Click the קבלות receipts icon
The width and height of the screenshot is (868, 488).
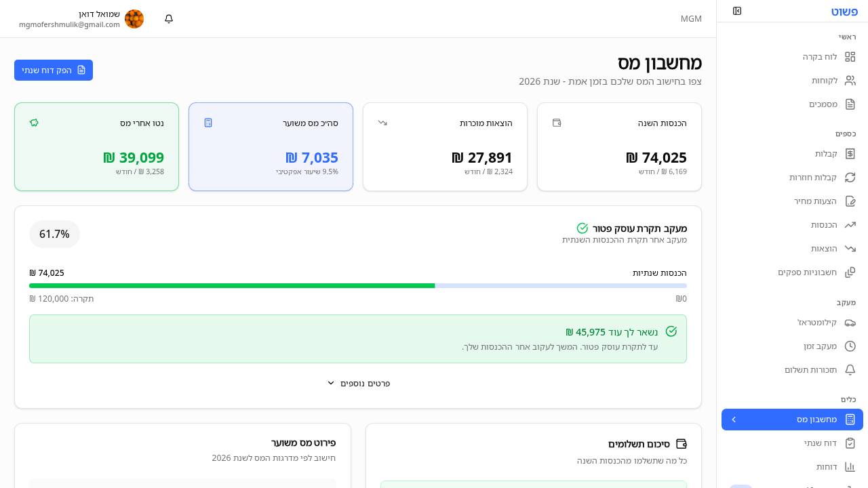850,154
